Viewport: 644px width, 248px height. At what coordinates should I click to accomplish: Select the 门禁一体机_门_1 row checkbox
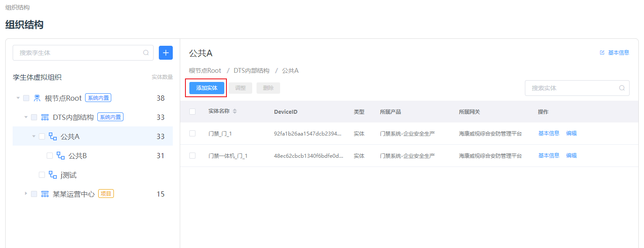(x=192, y=155)
